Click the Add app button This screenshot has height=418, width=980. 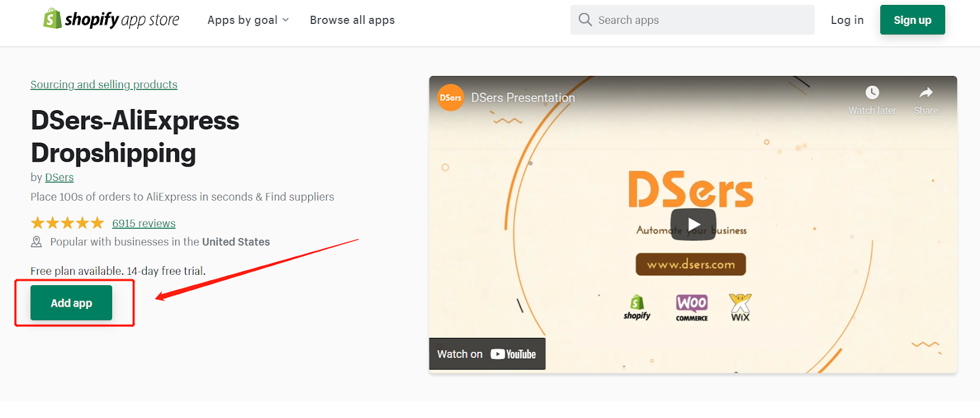click(x=71, y=303)
